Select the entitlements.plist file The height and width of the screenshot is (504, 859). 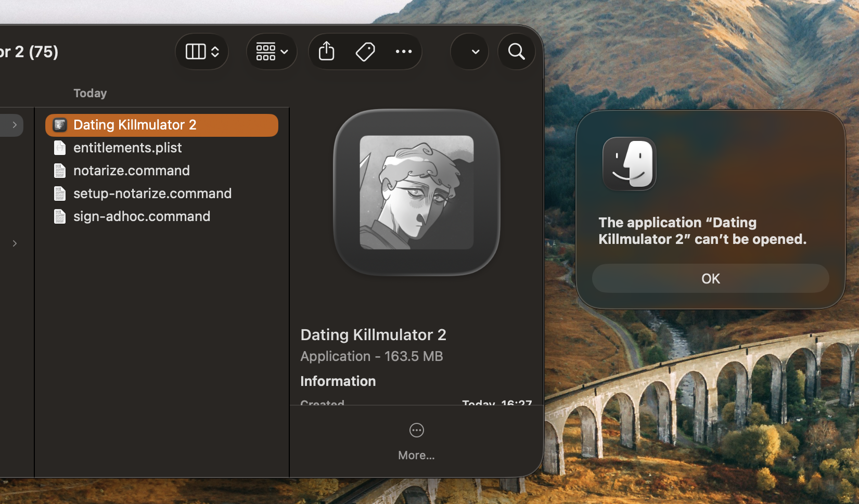click(162, 148)
